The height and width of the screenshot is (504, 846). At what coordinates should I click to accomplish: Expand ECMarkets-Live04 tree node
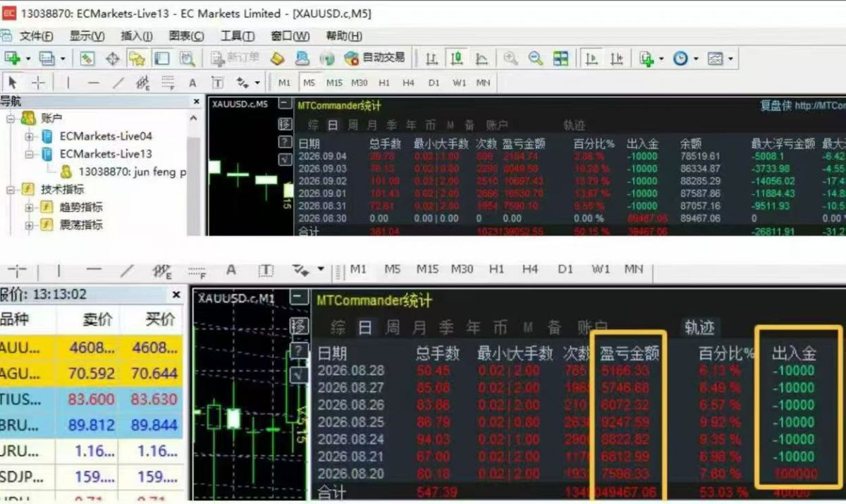coord(29,136)
